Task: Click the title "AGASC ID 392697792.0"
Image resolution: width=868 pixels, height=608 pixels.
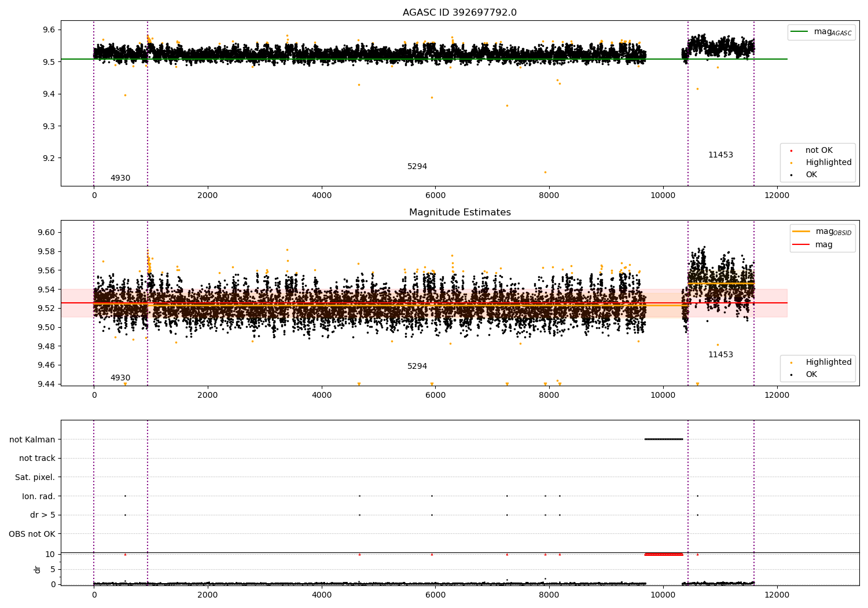Action: (459, 13)
